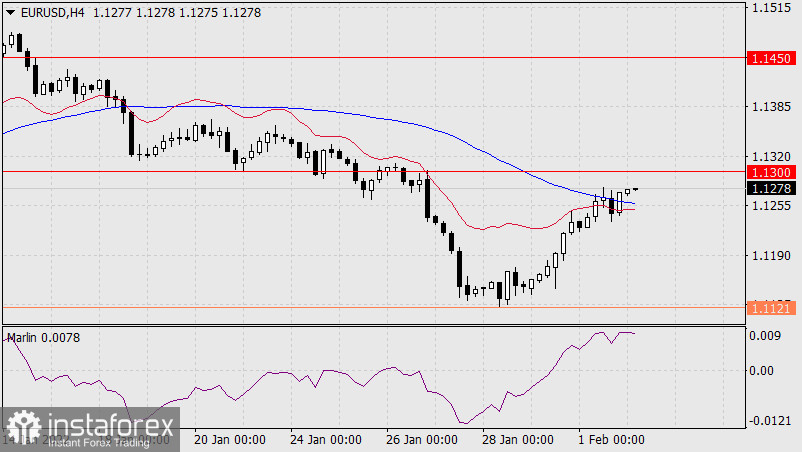Click the Marlin 0.0078 indicator label
802x452 pixels.
pos(44,338)
